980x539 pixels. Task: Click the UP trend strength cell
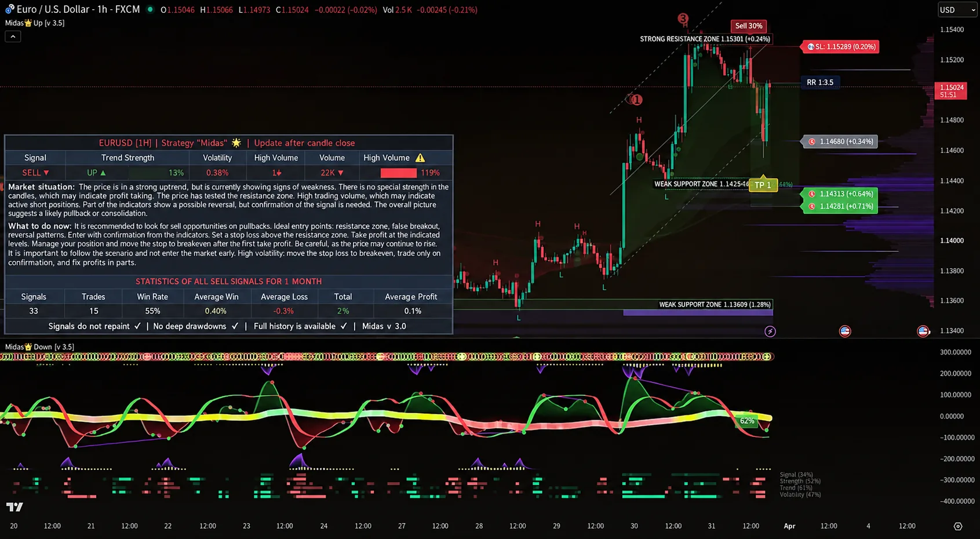click(x=96, y=173)
